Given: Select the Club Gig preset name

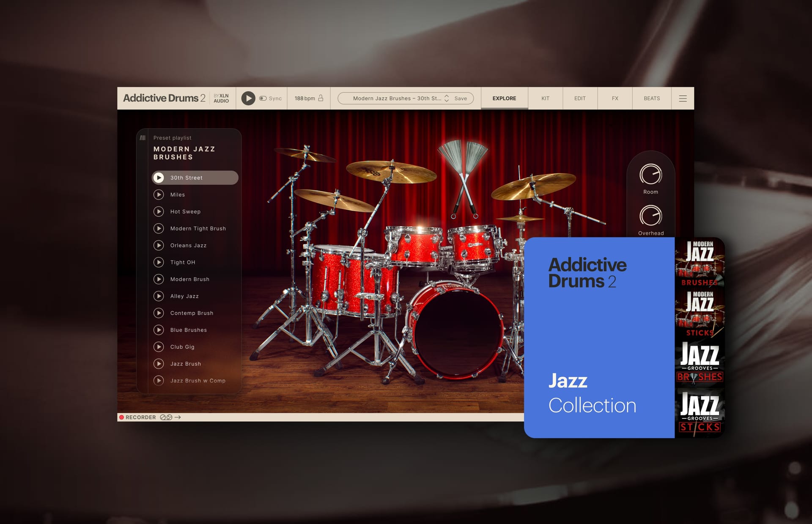Looking at the screenshot, I should point(182,347).
